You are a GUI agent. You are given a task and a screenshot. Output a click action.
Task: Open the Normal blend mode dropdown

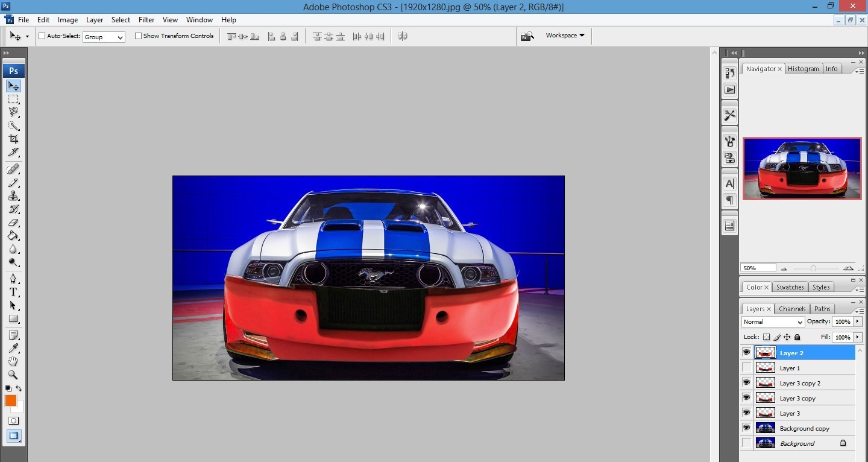click(x=773, y=322)
